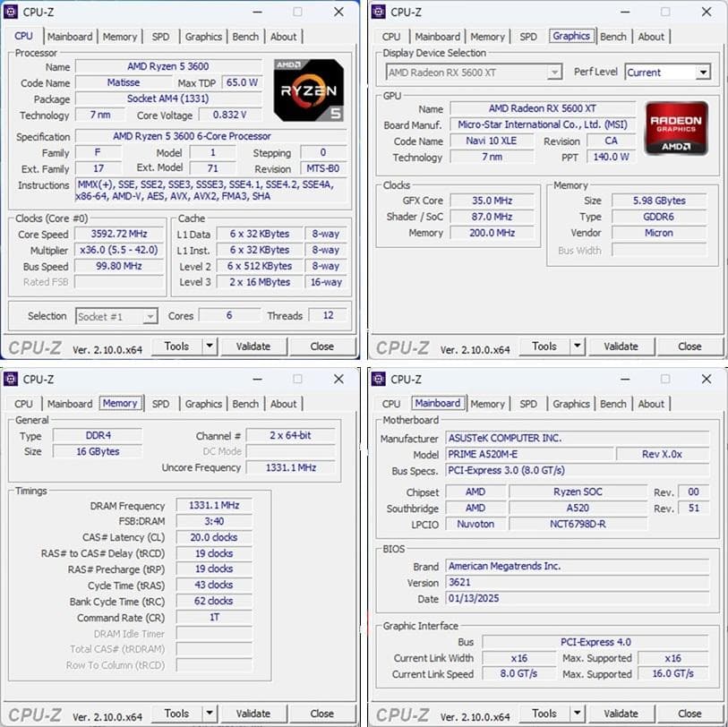Click the Validate button in the Graphics window
728x727 pixels.
click(621, 346)
